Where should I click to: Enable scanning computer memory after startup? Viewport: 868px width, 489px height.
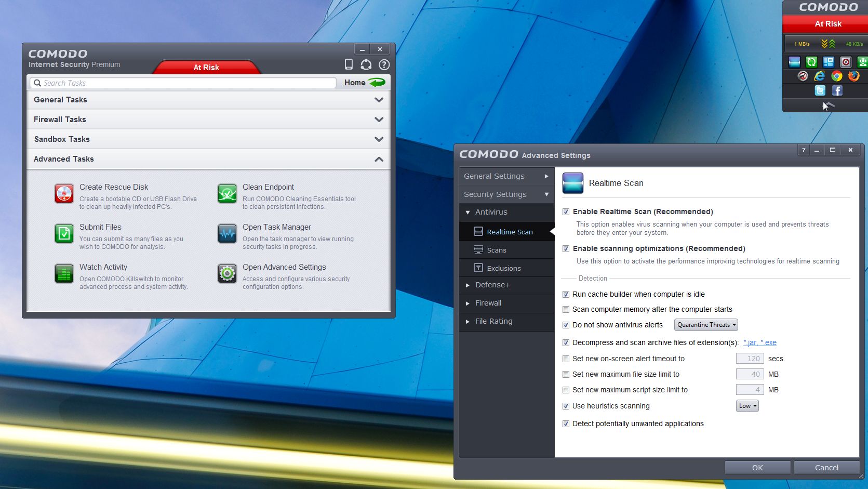[x=566, y=310]
